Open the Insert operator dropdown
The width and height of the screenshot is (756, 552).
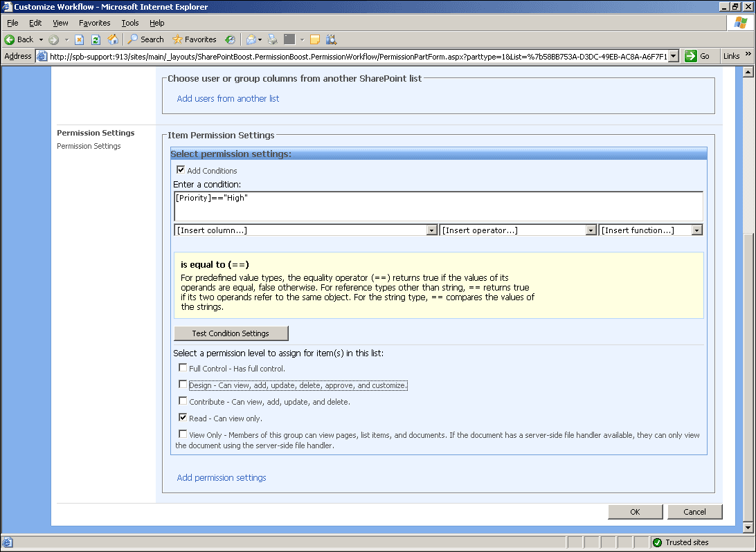tap(519, 230)
